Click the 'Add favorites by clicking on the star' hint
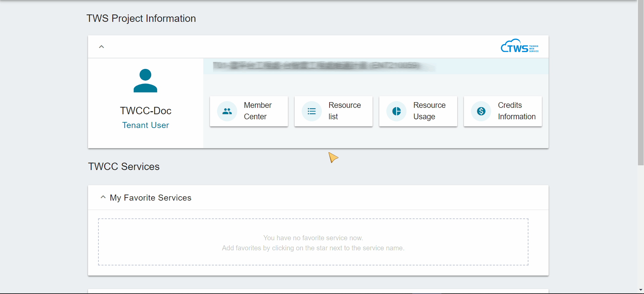Image resolution: width=644 pixels, height=294 pixels. (x=313, y=248)
